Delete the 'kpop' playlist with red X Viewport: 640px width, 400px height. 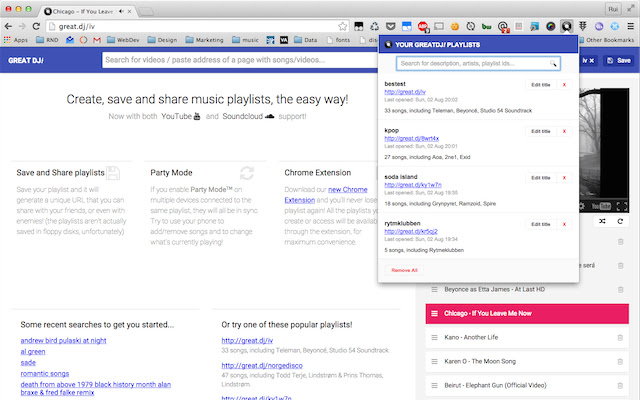point(564,131)
